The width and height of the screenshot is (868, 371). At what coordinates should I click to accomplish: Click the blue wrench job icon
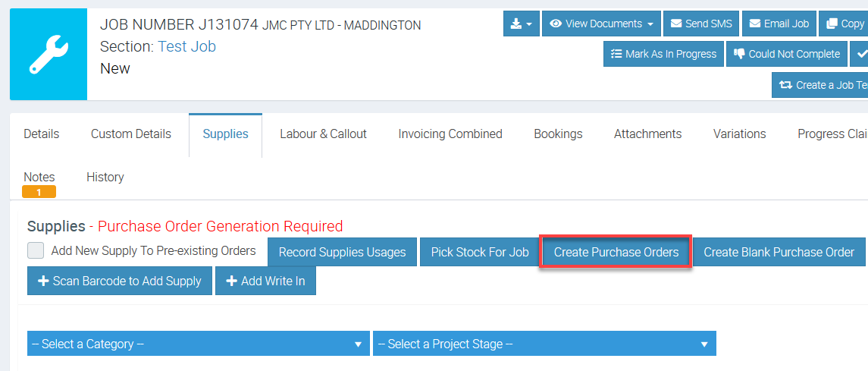49,55
